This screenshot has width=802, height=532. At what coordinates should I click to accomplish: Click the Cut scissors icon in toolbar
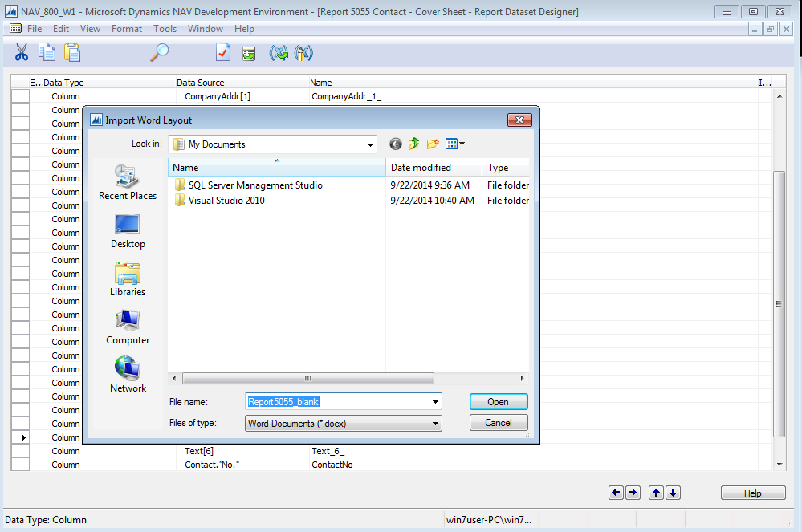coord(22,53)
